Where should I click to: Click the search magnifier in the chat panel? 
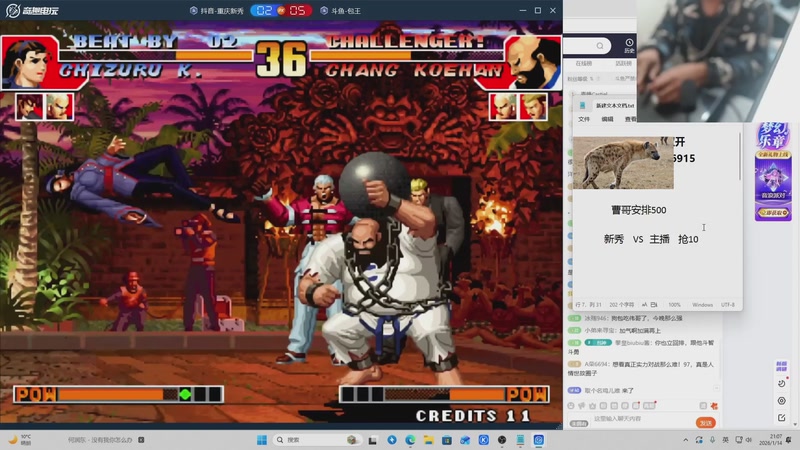pos(600,46)
